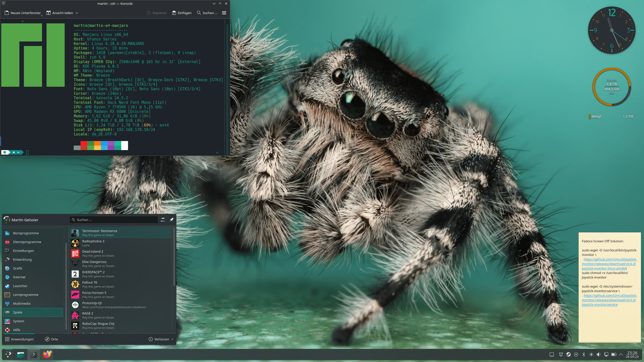Viewport: 644px width, 362px height.
Task: Open notifications bell in system tray
Action: [x=561, y=354]
